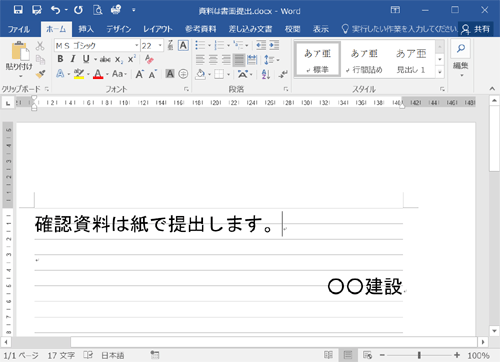Click the Increase Indent icon
500x362 pixels.
tap(274, 45)
